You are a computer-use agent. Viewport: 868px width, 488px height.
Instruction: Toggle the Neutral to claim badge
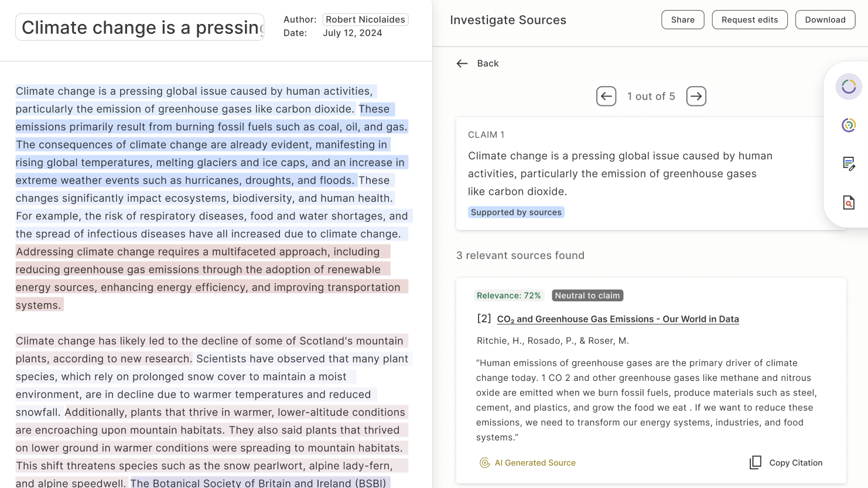click(587, 295)
